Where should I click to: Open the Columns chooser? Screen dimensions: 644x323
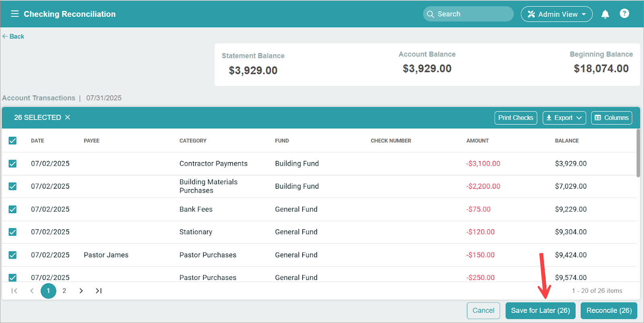pos(611,118)
